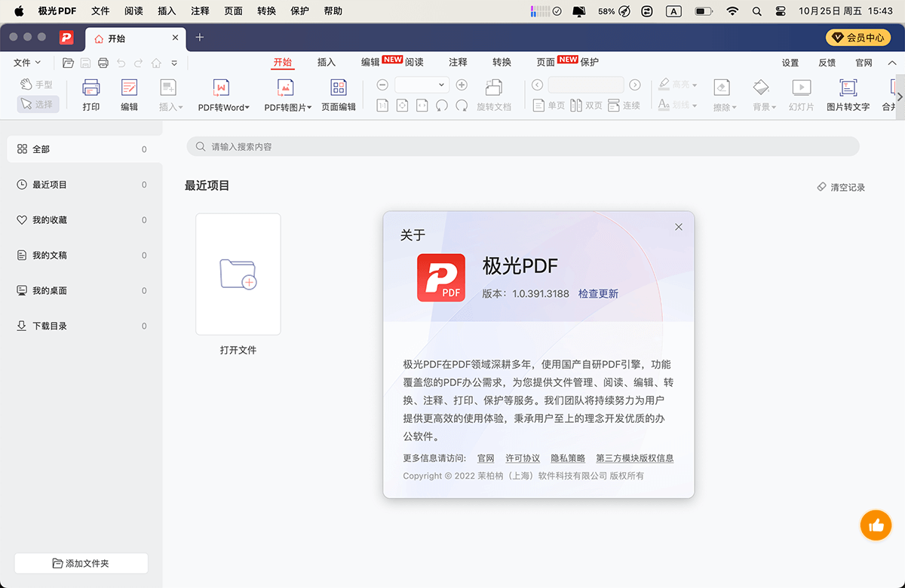The width and height of the screenshot is (905, 588).
Task: Switch to the 保护 ribbon tab
Action: [589, 63]
